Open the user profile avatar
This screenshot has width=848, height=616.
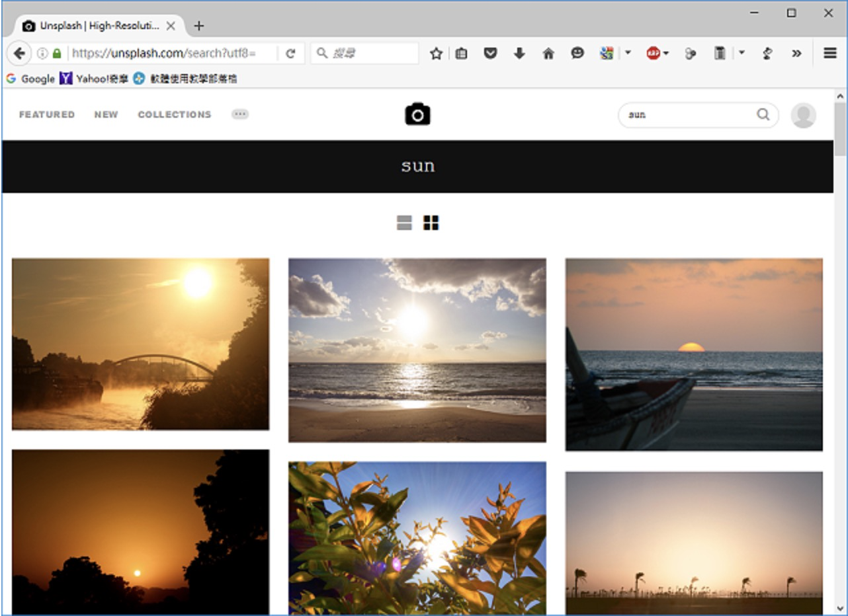coord(804,115)
